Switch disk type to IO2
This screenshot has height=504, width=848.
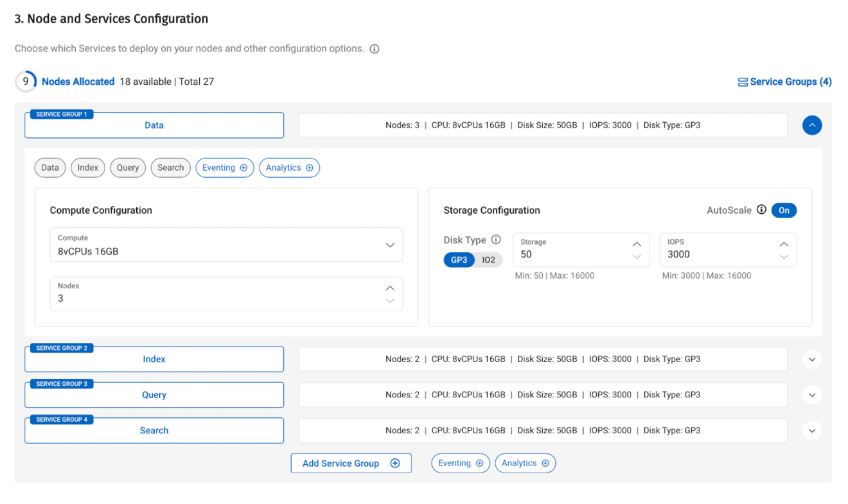tap(489, 259)
